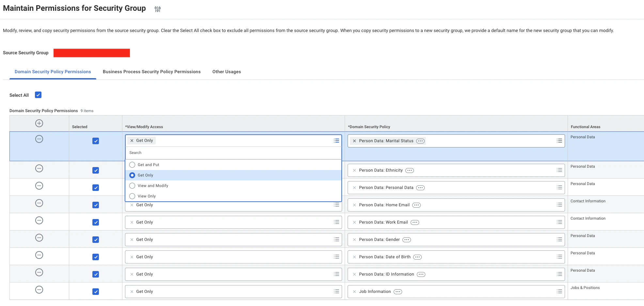644x306 pixels.
Task: Open access prompt list for ID Information
Action: (x=337, y=274)
